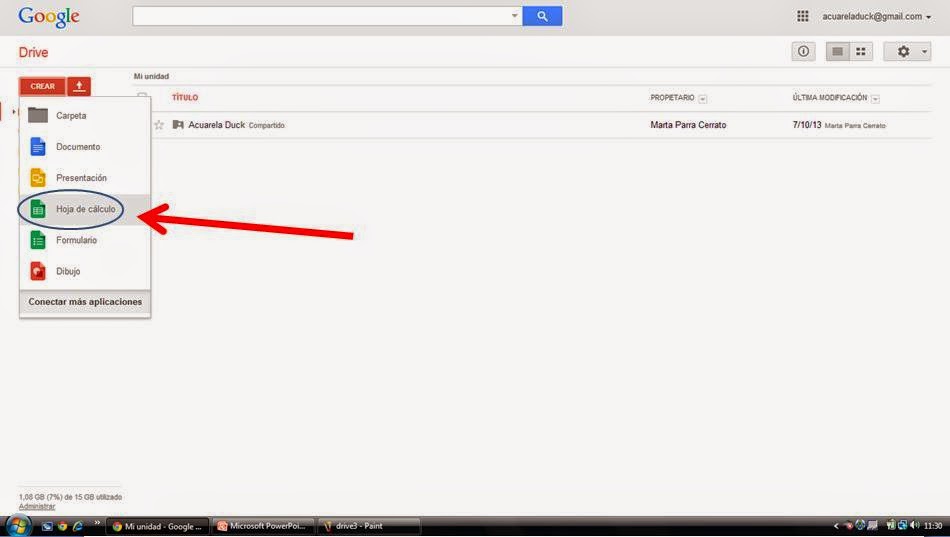Image resolution: width=950 pixels, height=537 pixels.
Task: Click the Mi unidad breadcrumb
Action: pos(151,76)
